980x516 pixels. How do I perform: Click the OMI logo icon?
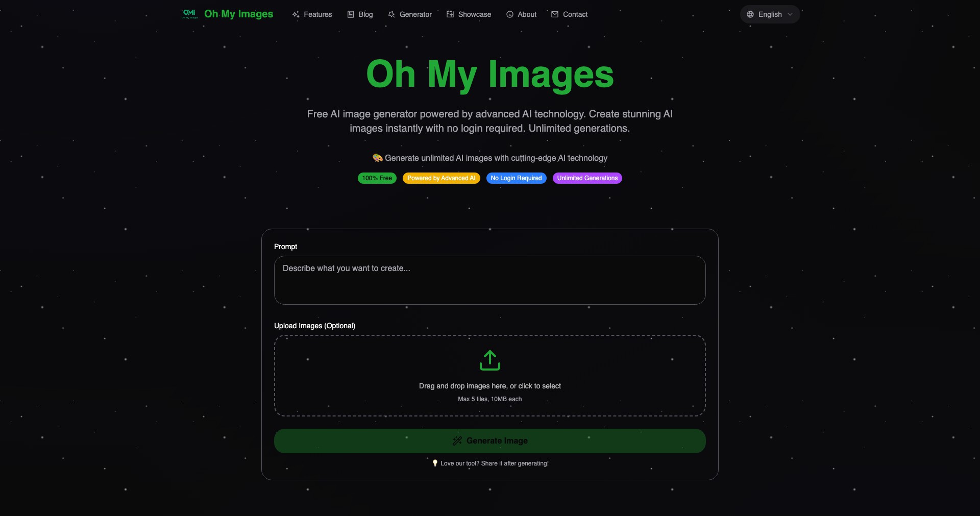189,14
